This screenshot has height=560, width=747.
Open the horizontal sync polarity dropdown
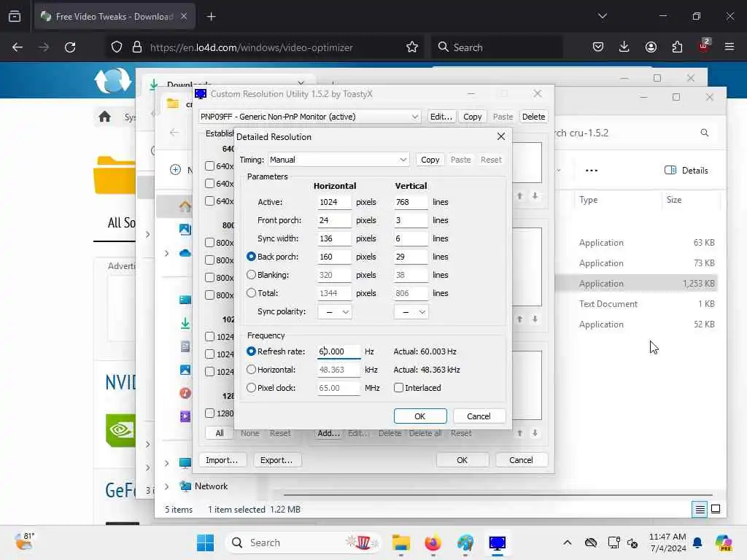334,312
